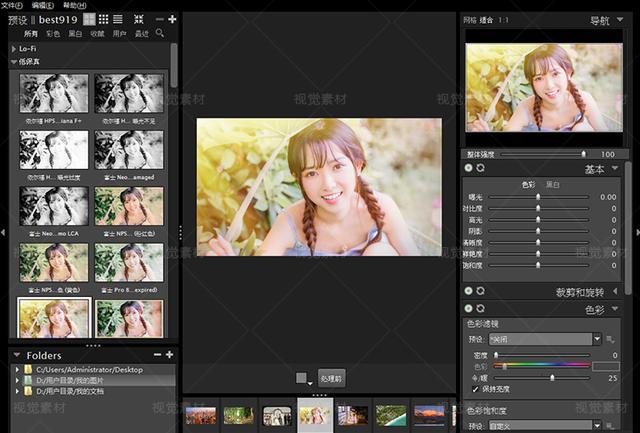Apply the 富士 Neo...amaged preset thumbnail
This screenshot has width=640, height=433.
pos(129,150)
